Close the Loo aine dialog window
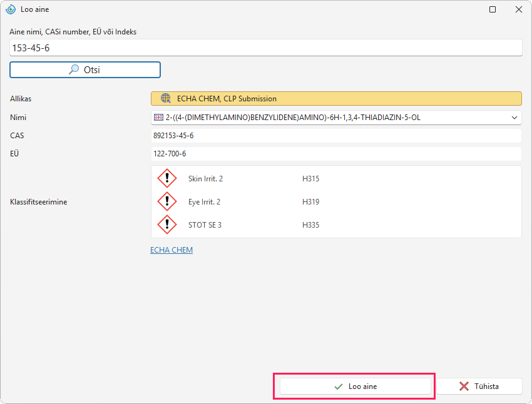This screenshot has height=404, width=532. click(x=519, y=9)
